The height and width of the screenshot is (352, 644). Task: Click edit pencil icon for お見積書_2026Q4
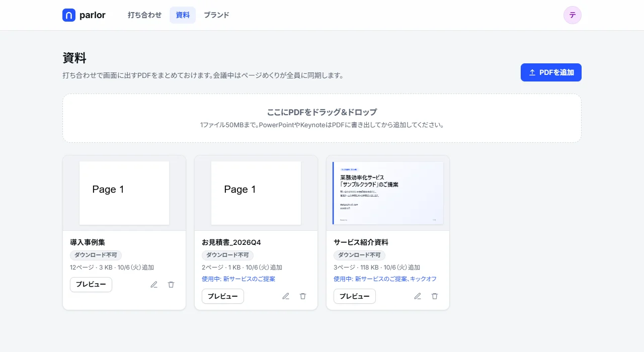286,296
